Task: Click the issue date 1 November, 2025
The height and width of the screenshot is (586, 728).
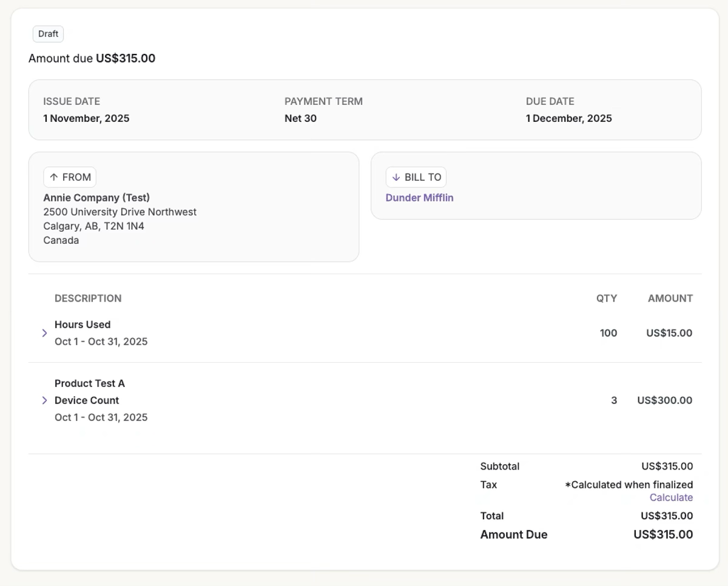Action: [x=86, y=118]
